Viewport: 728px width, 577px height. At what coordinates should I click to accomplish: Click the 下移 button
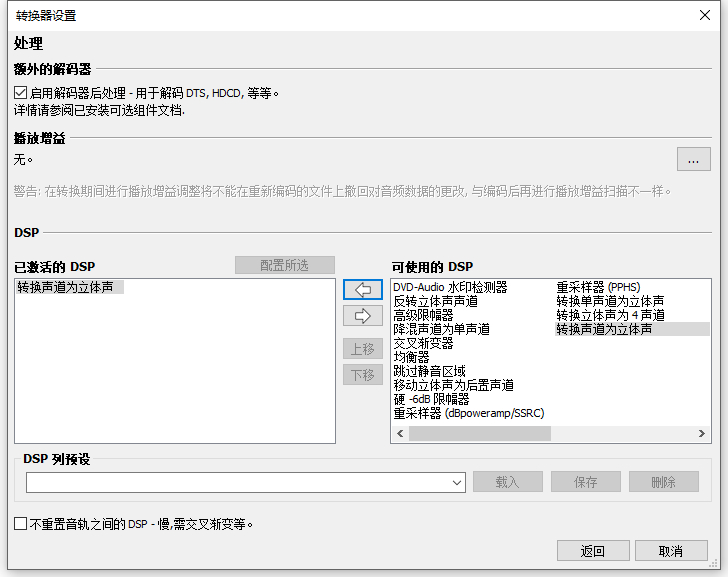(x=363, y=375)
